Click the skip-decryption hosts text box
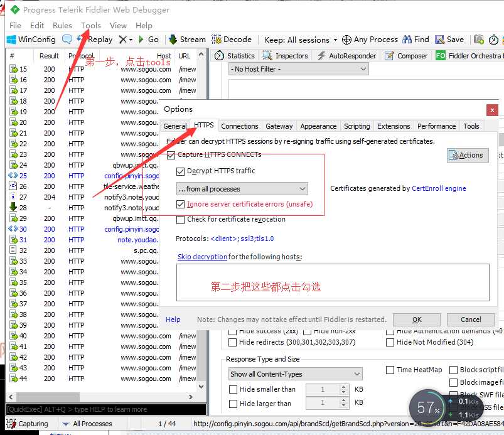 [333, 282]
